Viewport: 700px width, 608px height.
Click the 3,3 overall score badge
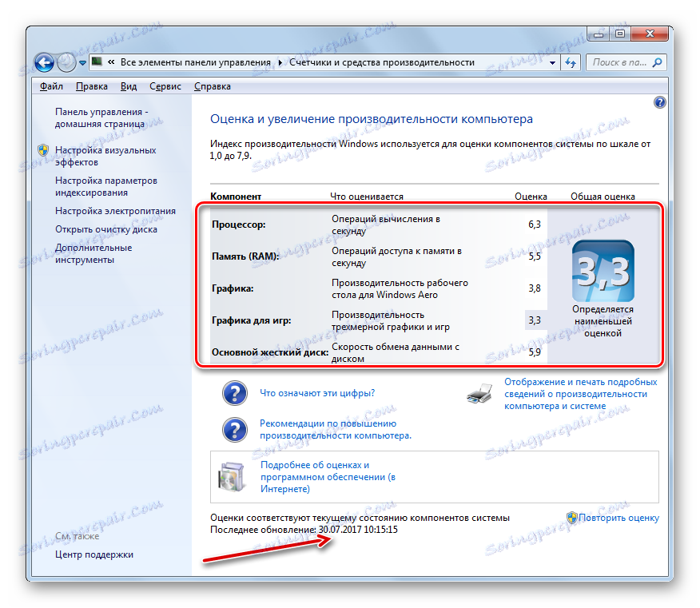click(x=603, y=271)
